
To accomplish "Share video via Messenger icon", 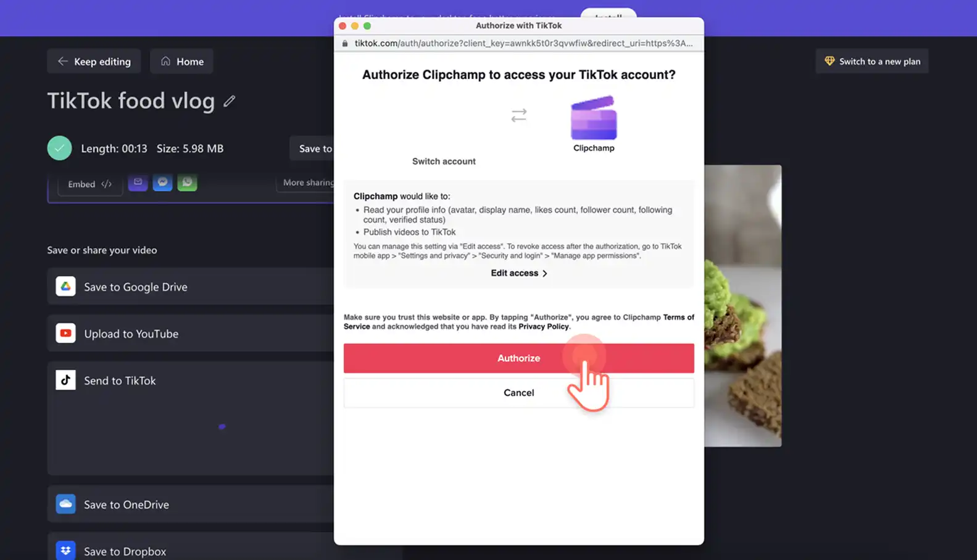I will 162,182.
